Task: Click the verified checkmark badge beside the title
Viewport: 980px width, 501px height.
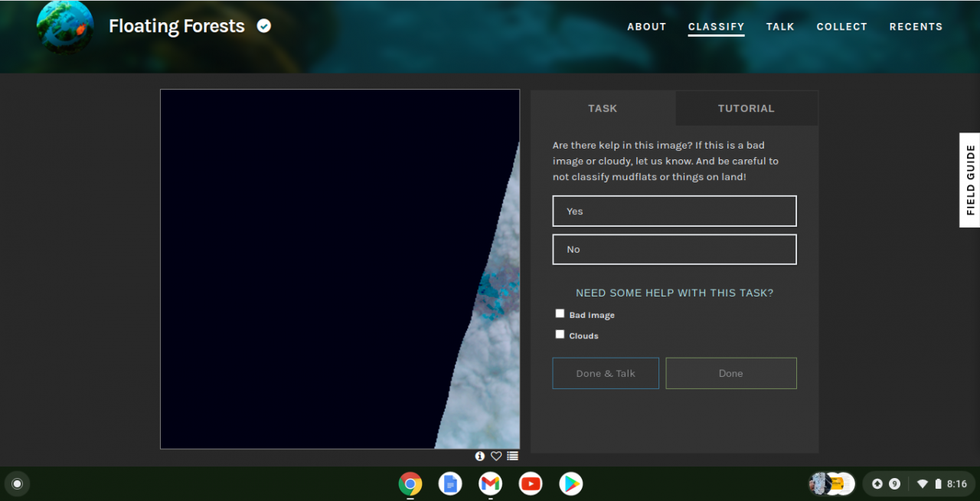Action: pyautogui.click(x=264, y=26)
